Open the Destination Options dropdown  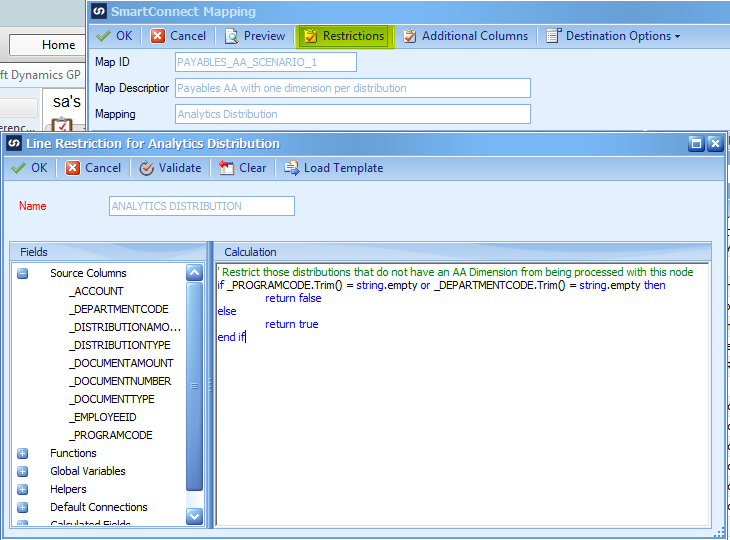coord(613,36)
